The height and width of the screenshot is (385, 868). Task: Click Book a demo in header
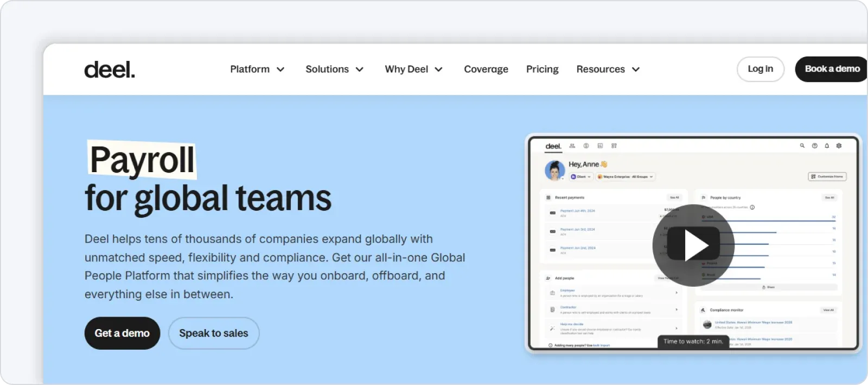[831, 69]
